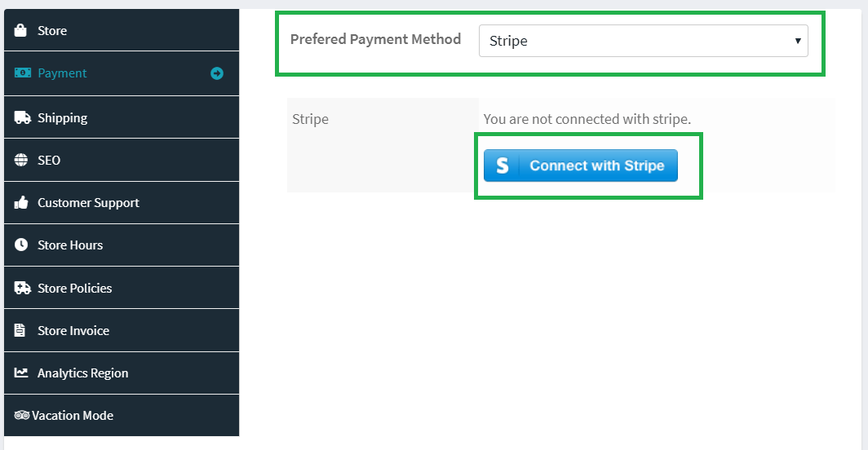Click the Store shopping bag icon
Screen dimensions: 868x450
(x=22, y=30)
